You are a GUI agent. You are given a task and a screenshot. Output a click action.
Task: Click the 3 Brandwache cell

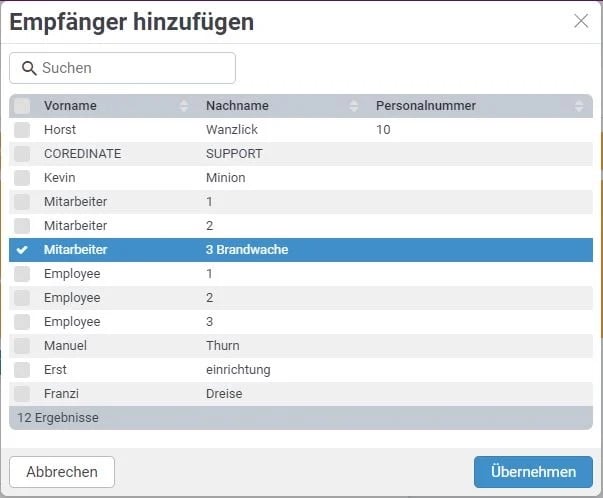pyautogui.click(x=247, y=250)
